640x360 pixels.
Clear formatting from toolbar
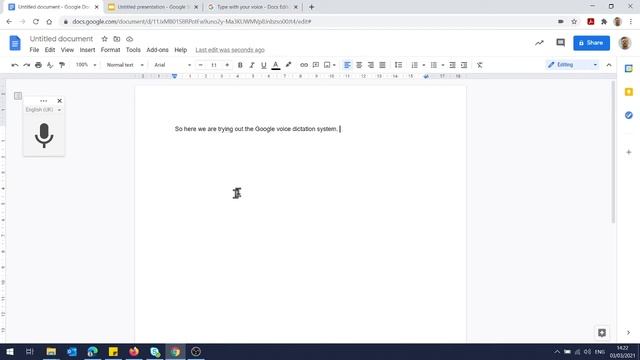click(480, 65)
